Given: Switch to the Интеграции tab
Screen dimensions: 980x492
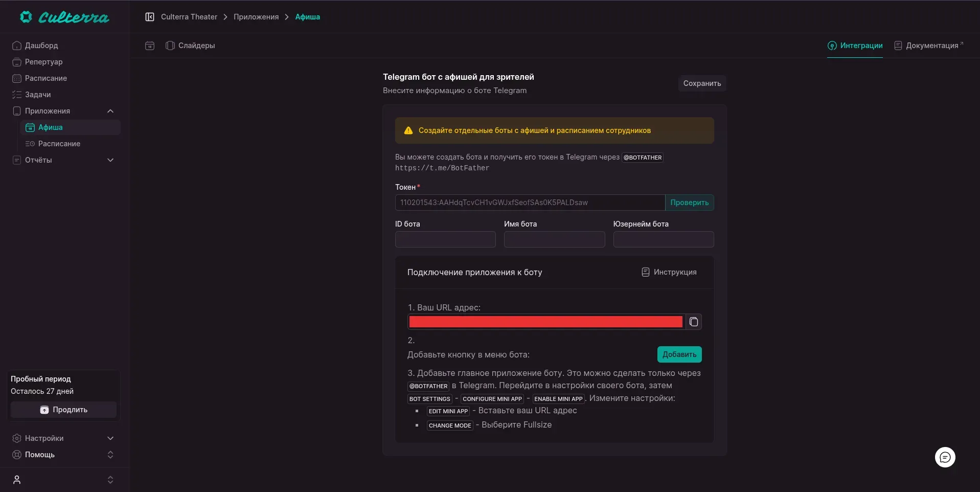Looking at the screenshot, I should 855,46.
